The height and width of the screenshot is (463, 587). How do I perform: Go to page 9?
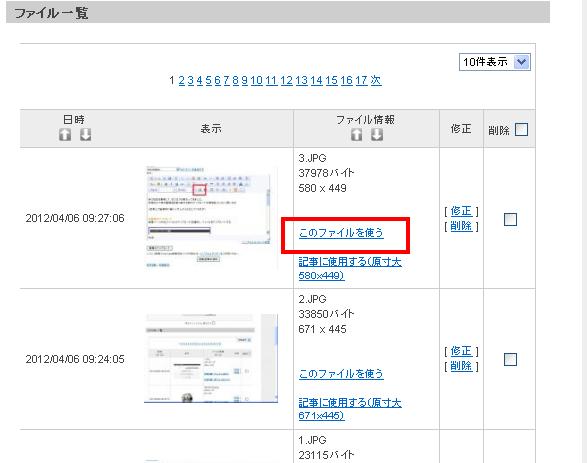click(x=244, y=80)
